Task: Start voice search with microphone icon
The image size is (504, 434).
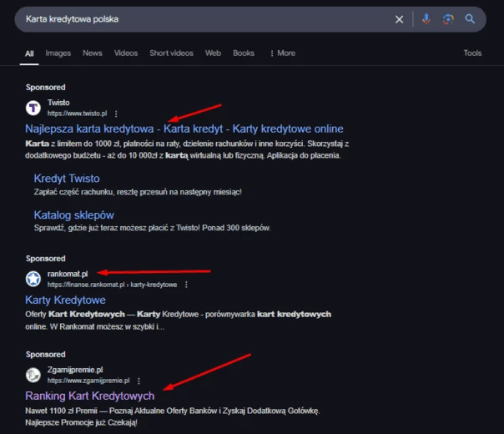Action: click(x=426, y=19)
